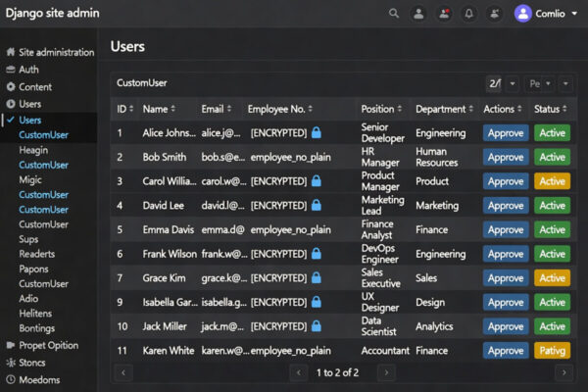588x392 pixels.
Task: Click the Data Scientist position cell
Action: click(x=378, y=326)
